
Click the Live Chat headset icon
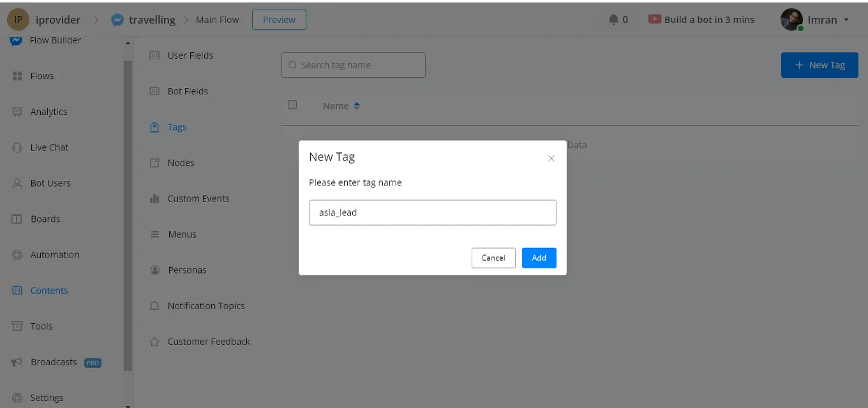coord(17,147)
